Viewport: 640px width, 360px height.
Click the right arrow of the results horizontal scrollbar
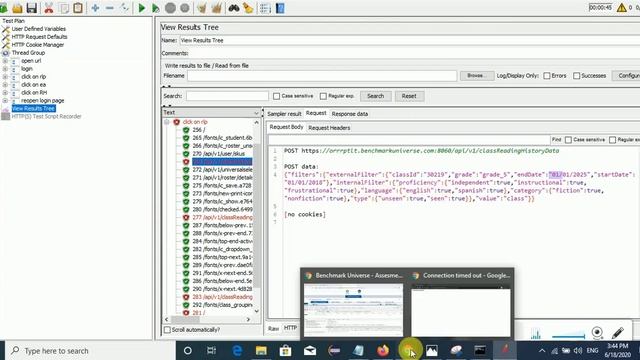[x=248, y=320]
